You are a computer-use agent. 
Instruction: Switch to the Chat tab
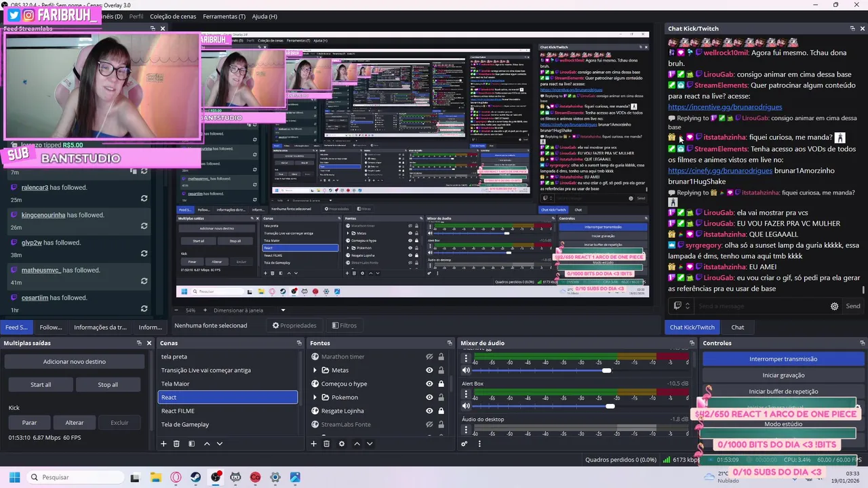coord(737,327)
